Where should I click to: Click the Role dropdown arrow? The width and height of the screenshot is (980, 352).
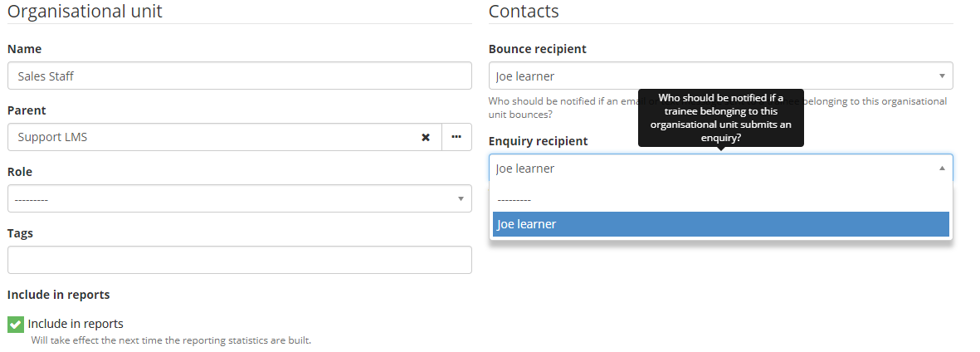pos(461,198)
